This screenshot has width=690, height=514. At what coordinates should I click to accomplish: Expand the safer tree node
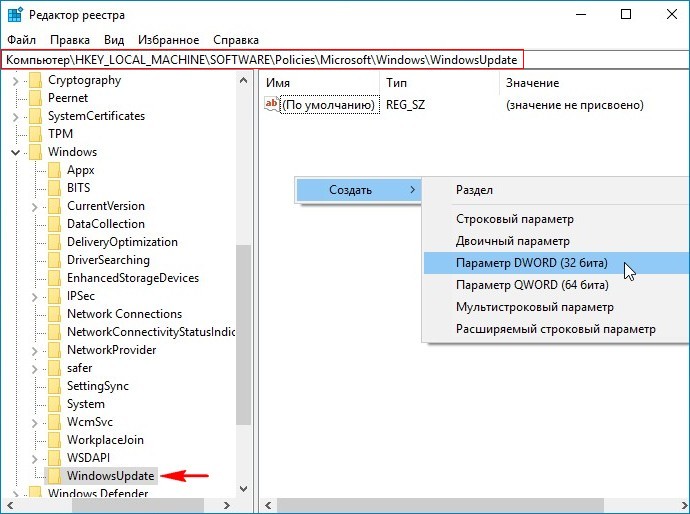[35, 369]
